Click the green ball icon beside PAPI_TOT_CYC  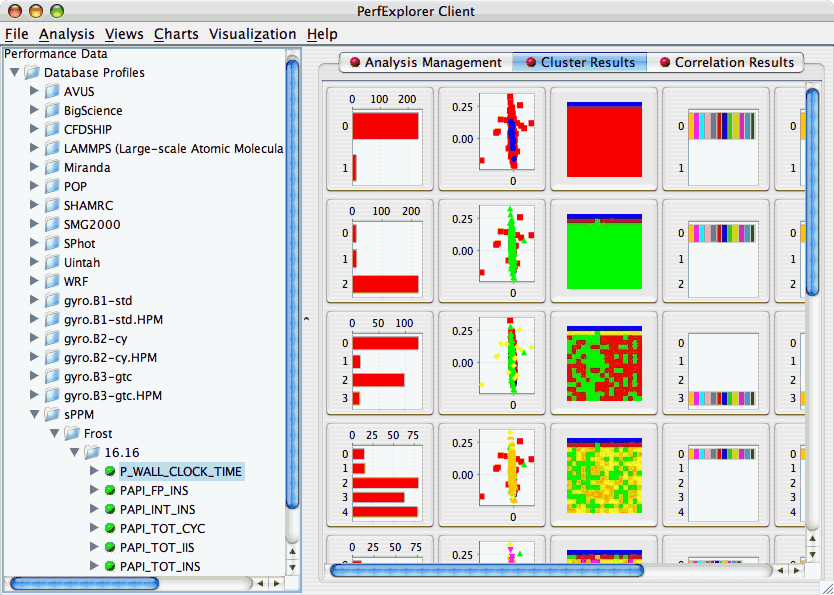pyautogui.click(x=110, y=528)
